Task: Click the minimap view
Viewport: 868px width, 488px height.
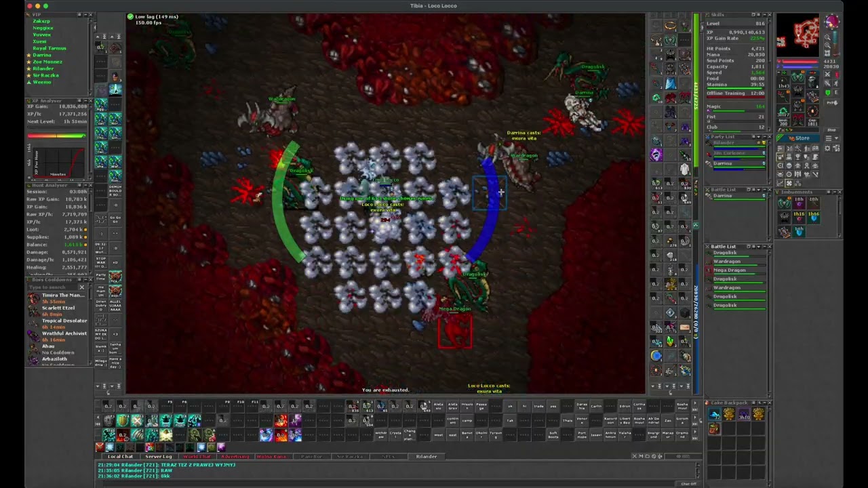Action: tap(800, 34)
